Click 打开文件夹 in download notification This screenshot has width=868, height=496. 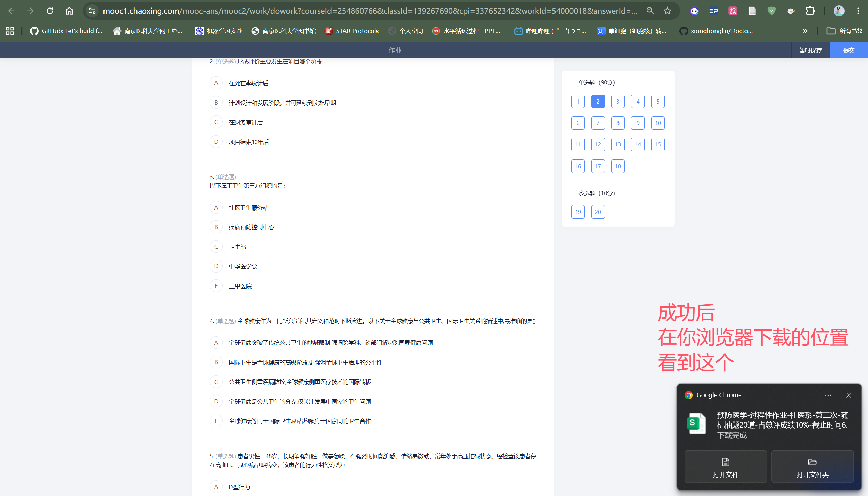click(813, 467)
